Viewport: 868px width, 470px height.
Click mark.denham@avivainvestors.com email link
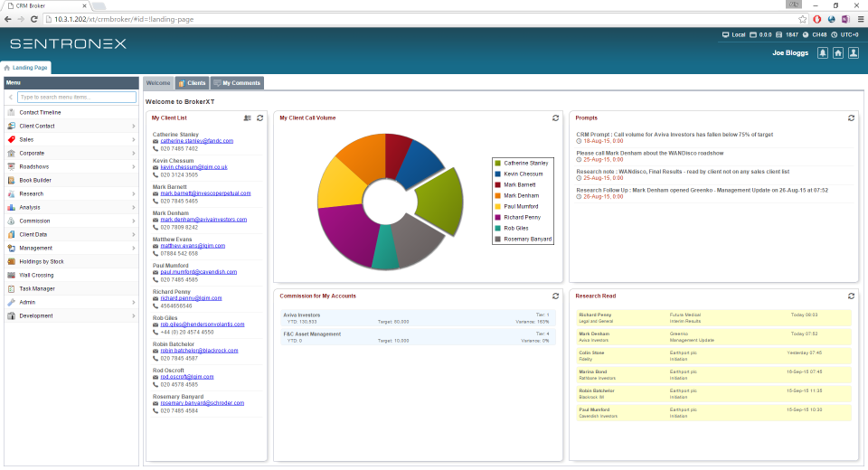203,220
